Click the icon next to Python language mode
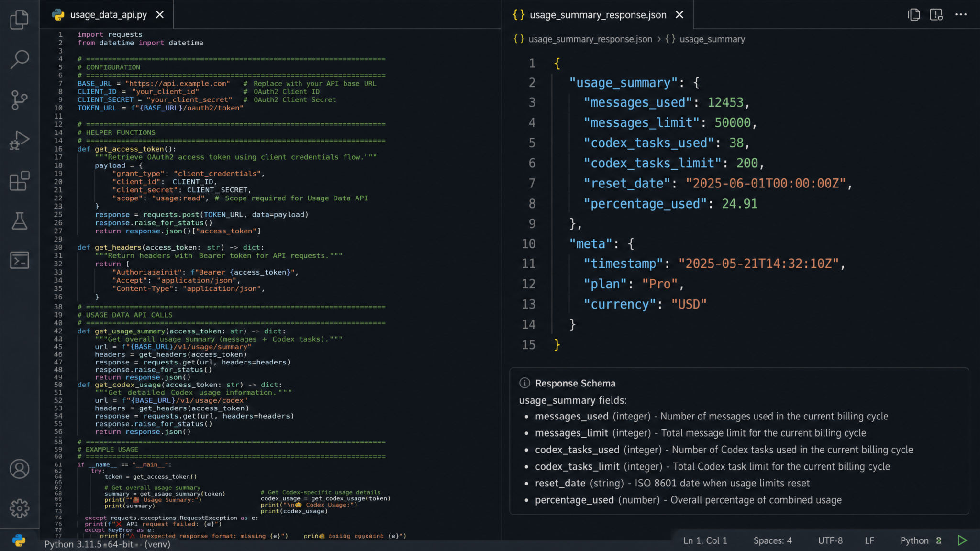980x551 pixels. pos(939,540)
